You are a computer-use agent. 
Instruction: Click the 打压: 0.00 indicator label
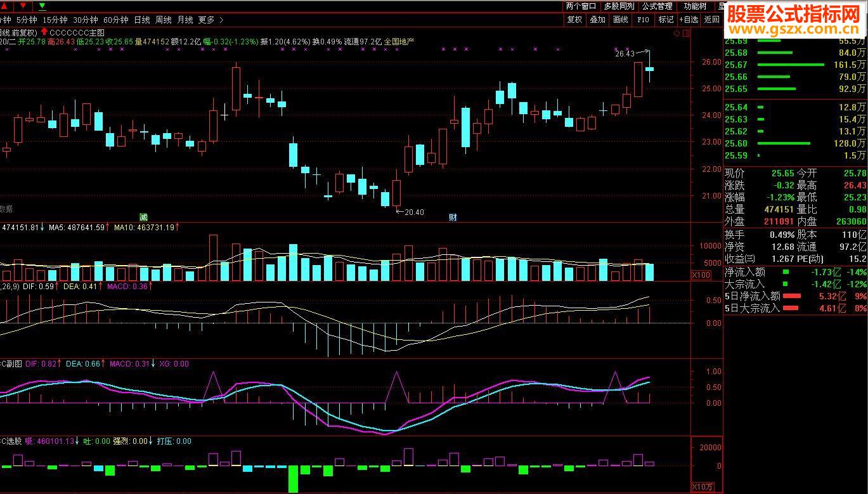[x=174, y=441]
